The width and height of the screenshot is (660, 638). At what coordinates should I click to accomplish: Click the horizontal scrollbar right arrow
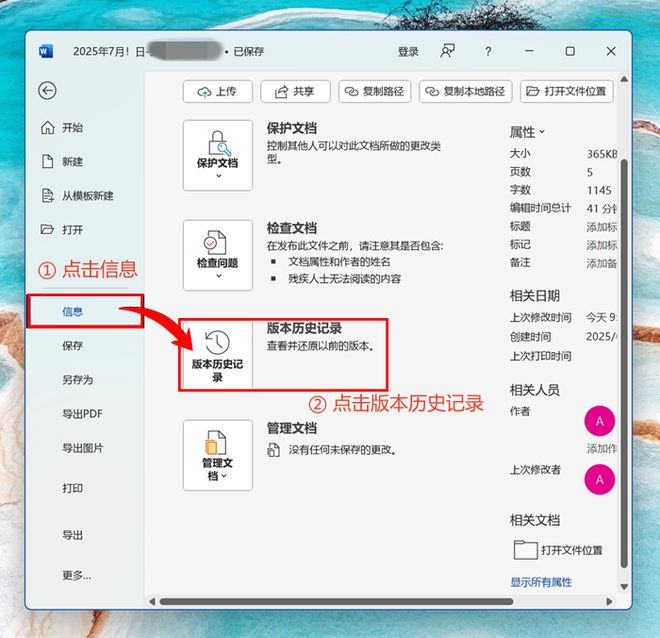[609, 602]
